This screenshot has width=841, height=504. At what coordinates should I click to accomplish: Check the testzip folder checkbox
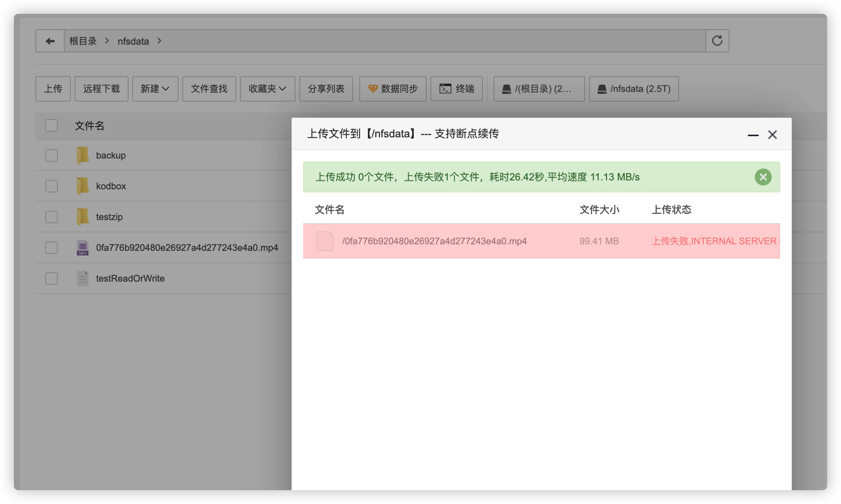52,217
